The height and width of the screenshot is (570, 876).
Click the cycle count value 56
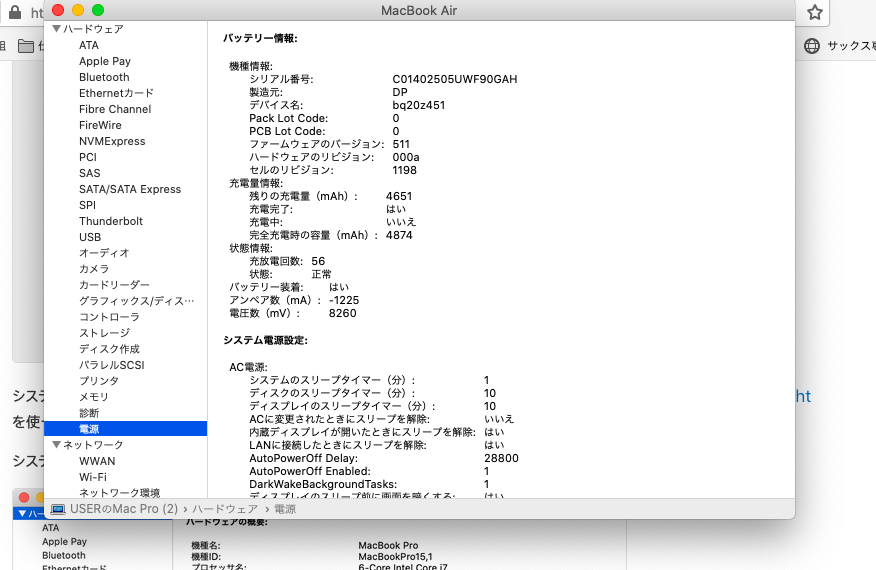click(x=318, y=261)
